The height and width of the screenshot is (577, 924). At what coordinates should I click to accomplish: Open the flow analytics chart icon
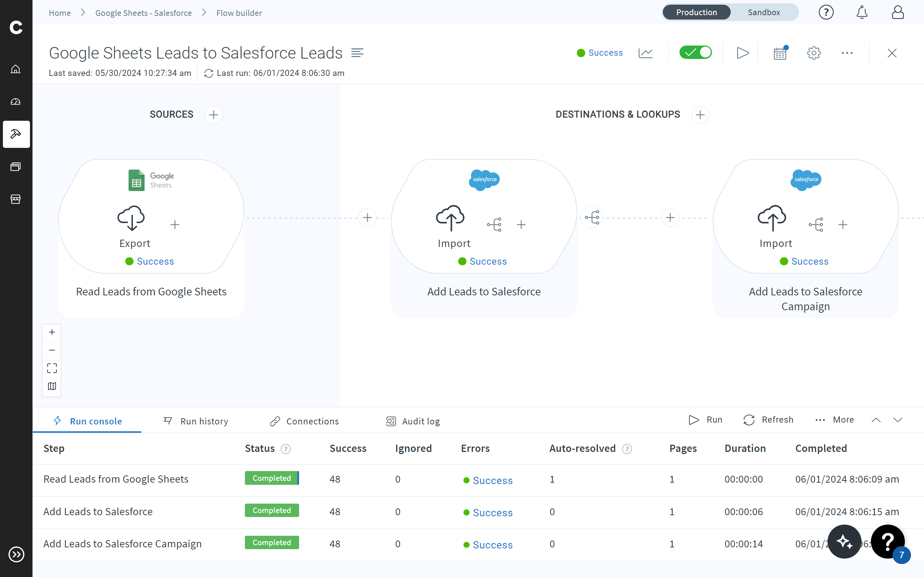point(645,53)
